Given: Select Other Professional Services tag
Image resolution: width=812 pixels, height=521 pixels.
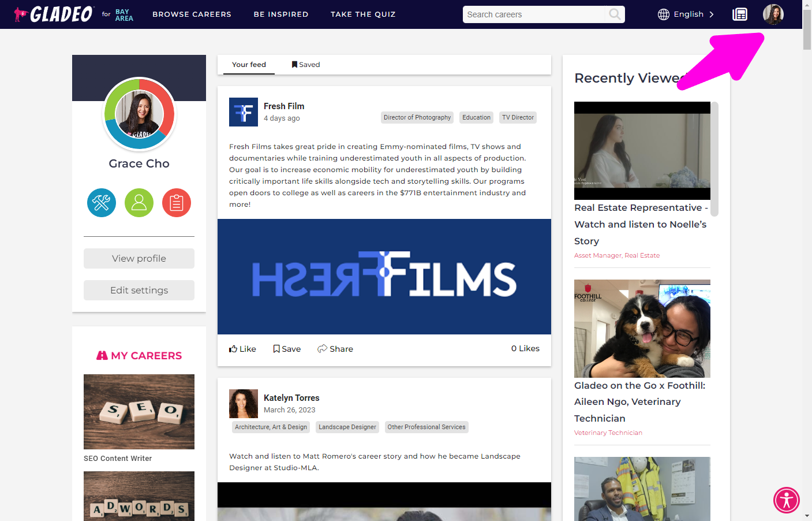Looking at the screenshot, I should coord(426,427).
